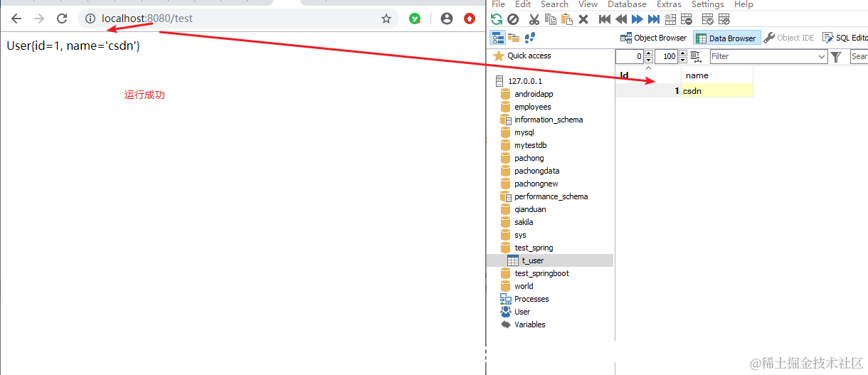The height and width of the screenshot is (375, 868).
Task: Click the Paste clipboard icon
Action: (566, 19)
